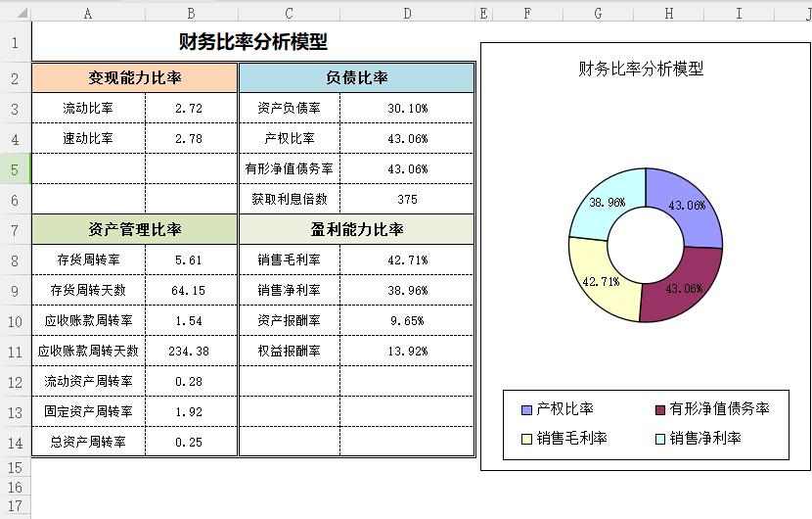
Task: Select the 9.65% value cell
Action: point(408,320)
